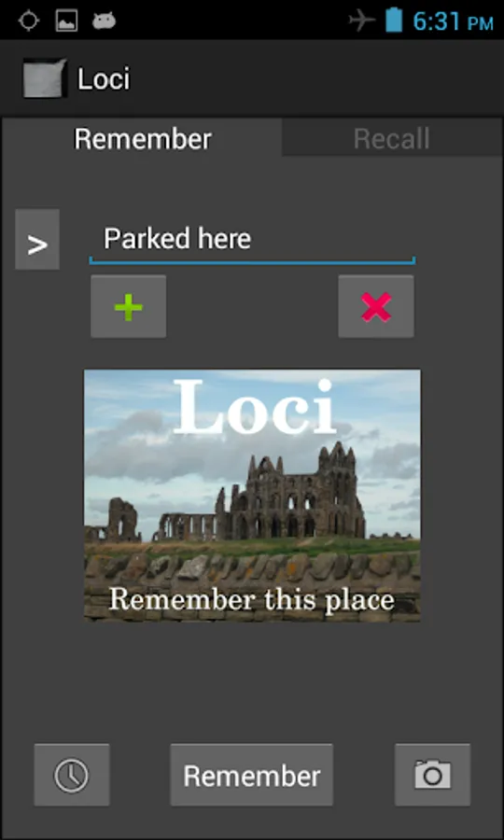
Task: Expand the side panel with > arrow
Action: pos(37,240)
